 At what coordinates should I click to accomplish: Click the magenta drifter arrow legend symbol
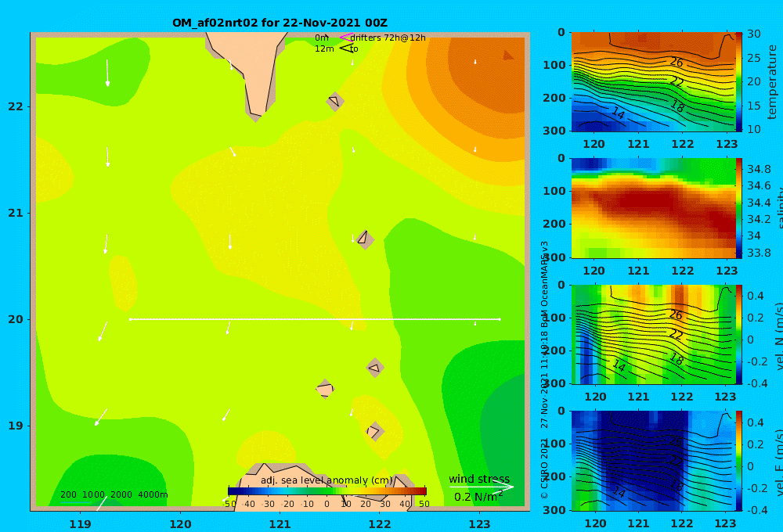pyautogui.click(x=345, y=38)
